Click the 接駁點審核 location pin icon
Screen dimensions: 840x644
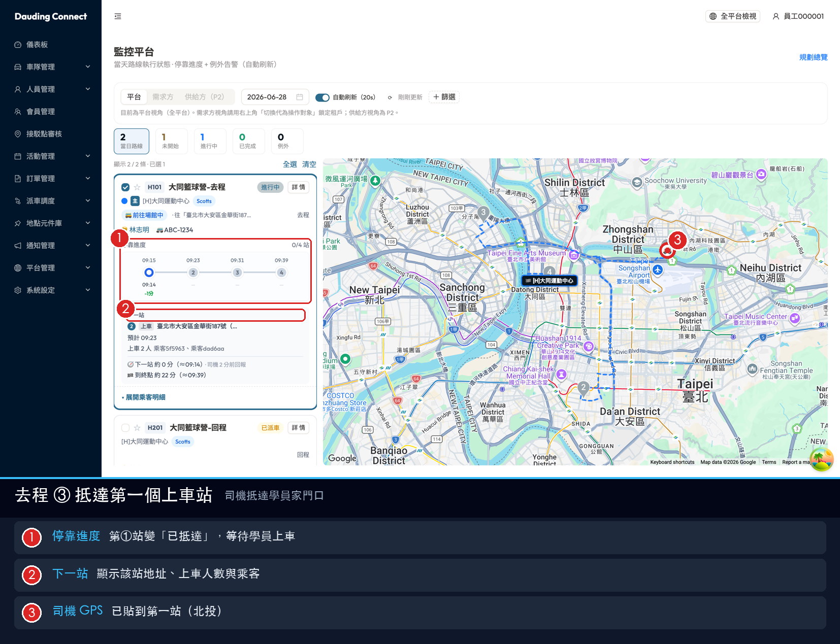click(x=18, y=134)
